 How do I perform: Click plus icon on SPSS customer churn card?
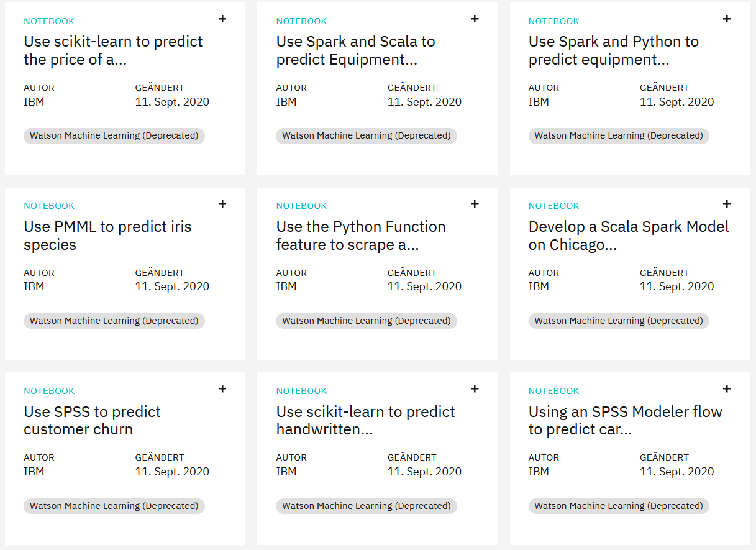[x=222, y=388]
